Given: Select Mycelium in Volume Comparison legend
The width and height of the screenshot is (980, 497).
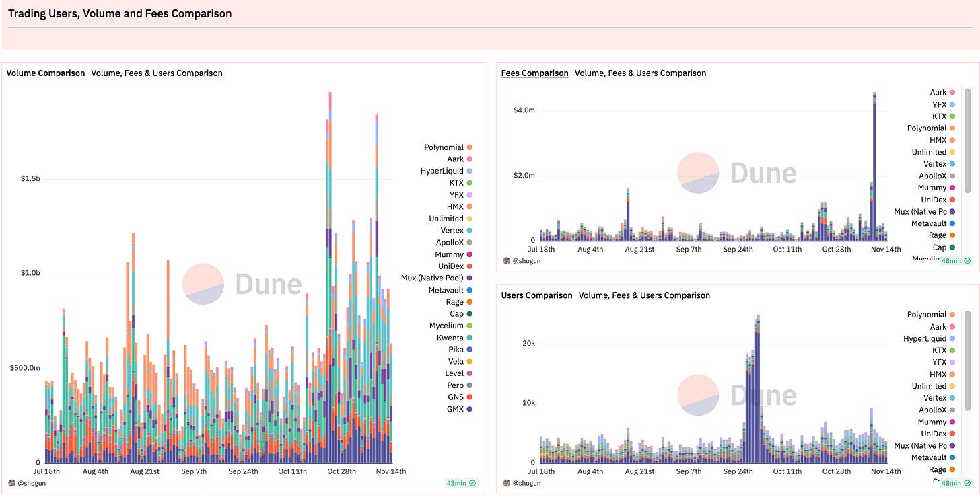Looking at the screenshot, I should click(x=451, y=326).
